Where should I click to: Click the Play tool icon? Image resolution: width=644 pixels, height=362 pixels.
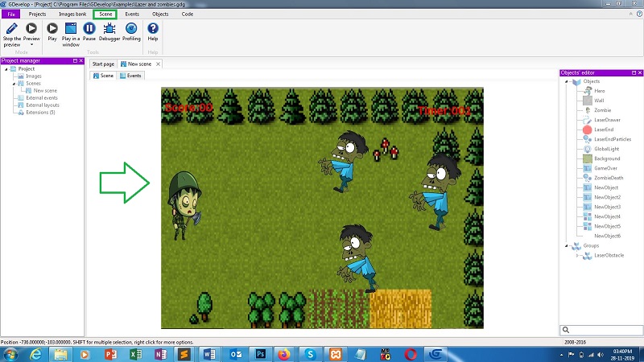[52, 29]
